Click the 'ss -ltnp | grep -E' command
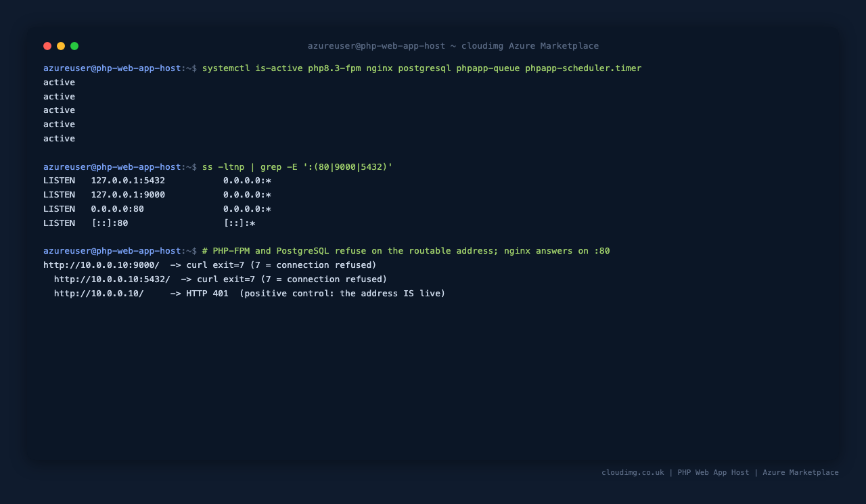866x504 pixels. 297,167
